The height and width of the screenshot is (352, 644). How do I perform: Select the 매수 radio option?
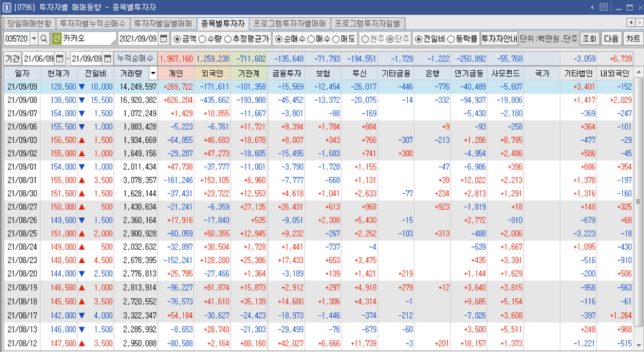click(x=311, y=39)
